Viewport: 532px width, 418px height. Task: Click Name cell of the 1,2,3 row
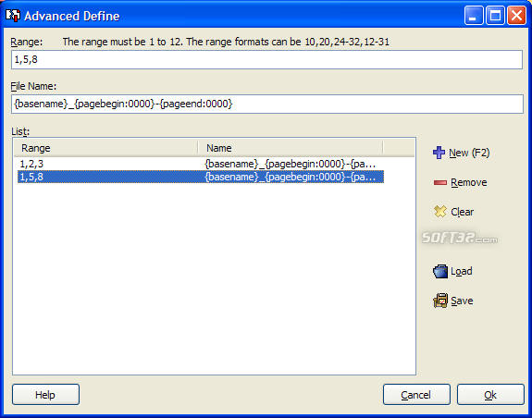pos(291,164)
